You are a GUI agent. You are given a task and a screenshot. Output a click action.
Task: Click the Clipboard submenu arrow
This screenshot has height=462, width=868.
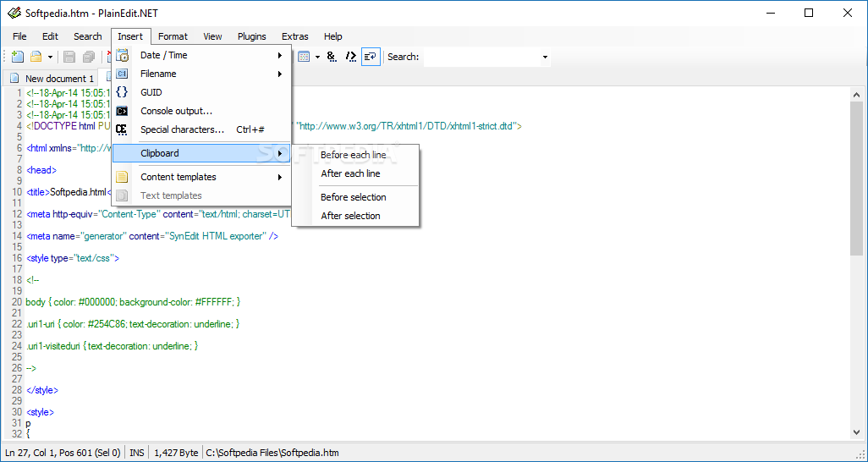point(280,153)
